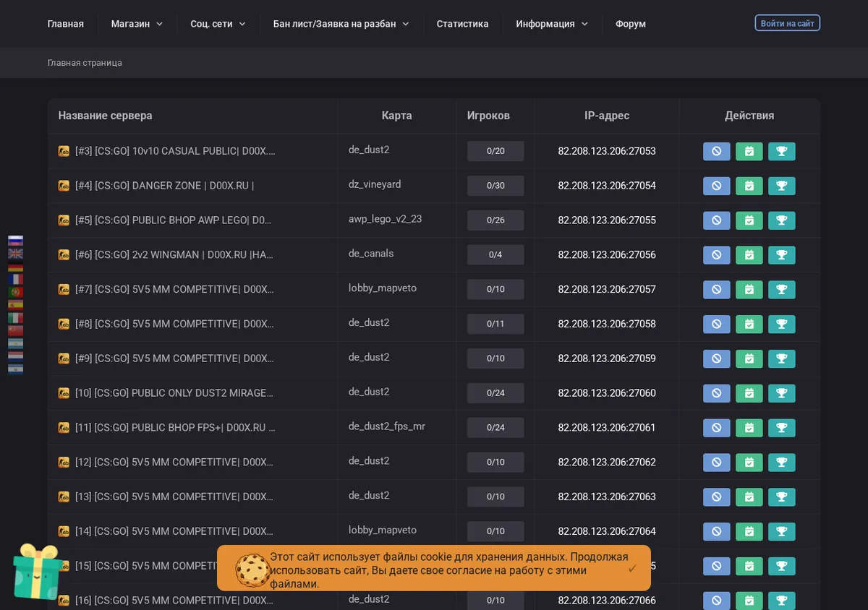
Task: Open the Форум menu item
Action: (631, 24)
